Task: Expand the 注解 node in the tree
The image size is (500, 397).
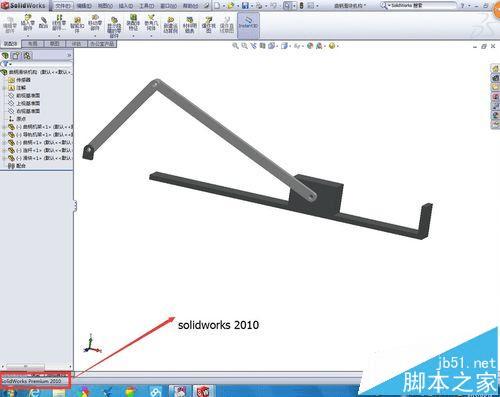Action: click(x=4, y=88)
